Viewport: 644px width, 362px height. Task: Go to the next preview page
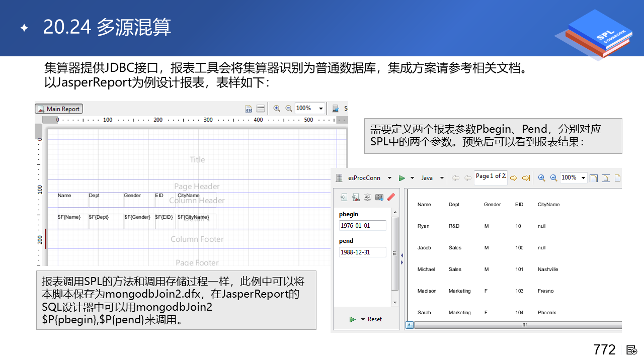pos(514,178)
